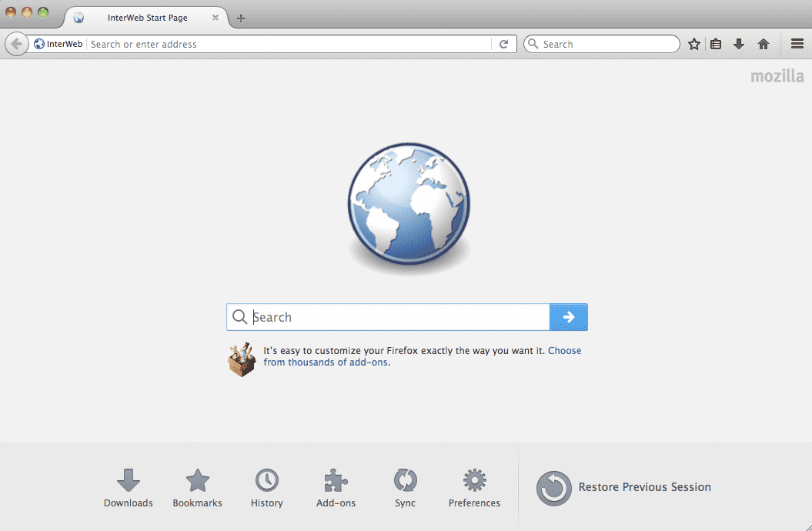Click the mozilla wordmark link
Image resolution: width=812 pixels, height=531 pixels.
pyautogui.click(x=777, y=76)
